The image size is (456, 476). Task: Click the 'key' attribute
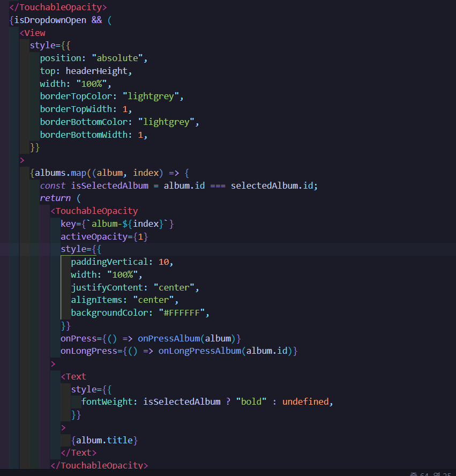68,224
